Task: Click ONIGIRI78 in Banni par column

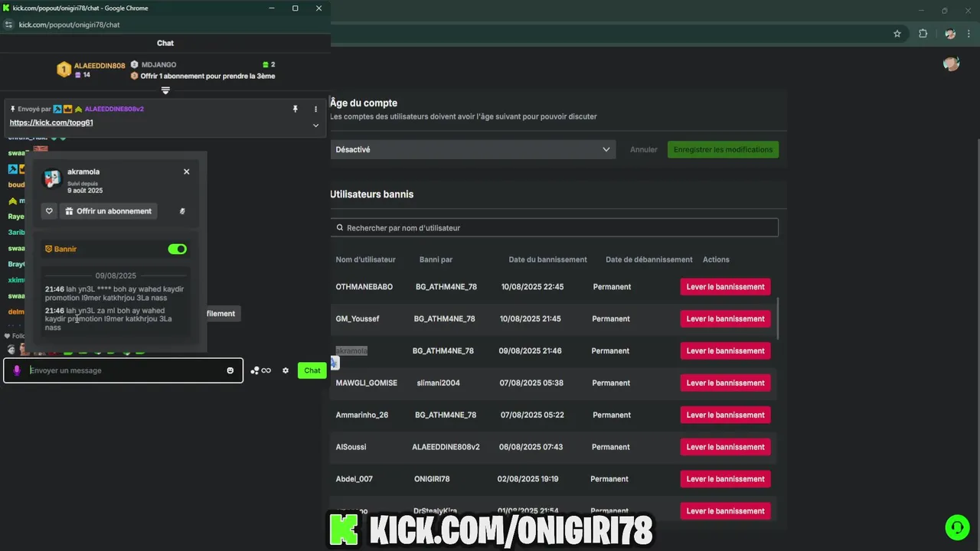Action: click(x=432, y=479)
